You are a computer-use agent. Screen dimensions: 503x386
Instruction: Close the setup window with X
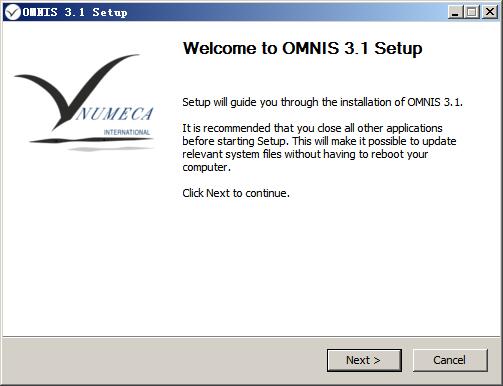pyautogui.click(x=490, y=12)
